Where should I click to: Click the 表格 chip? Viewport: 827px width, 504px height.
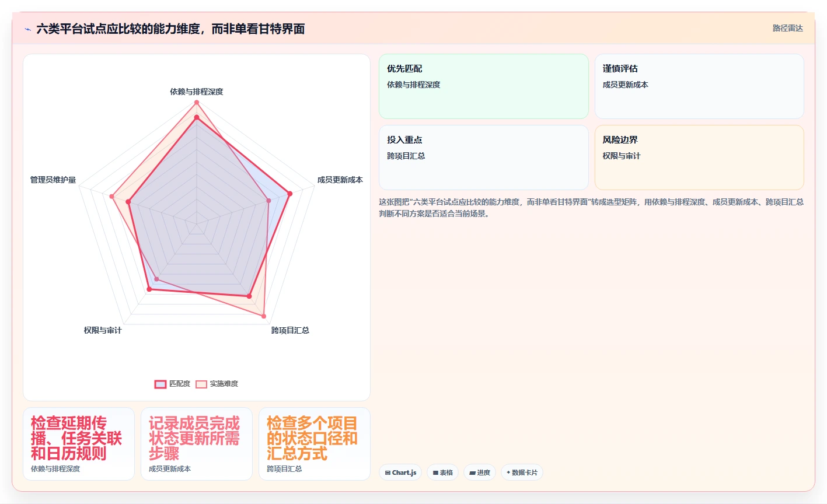[x=443, y=473]
